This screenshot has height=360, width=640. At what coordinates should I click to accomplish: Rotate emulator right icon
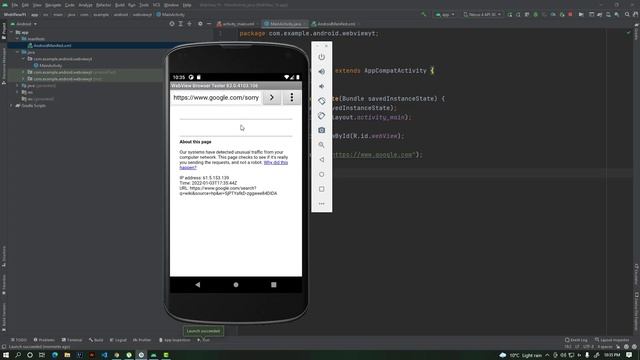click(x=322, y=116)
